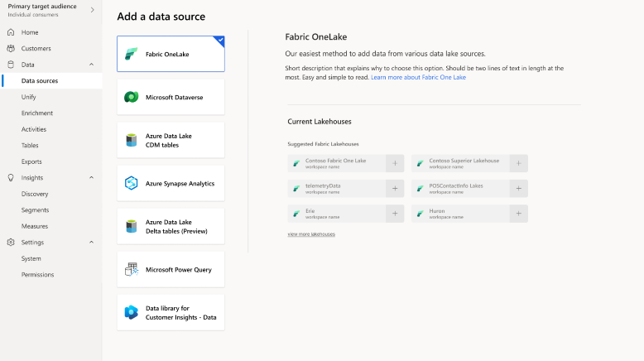Click the Azure Synapse Analytics icon

pos(131,183)
